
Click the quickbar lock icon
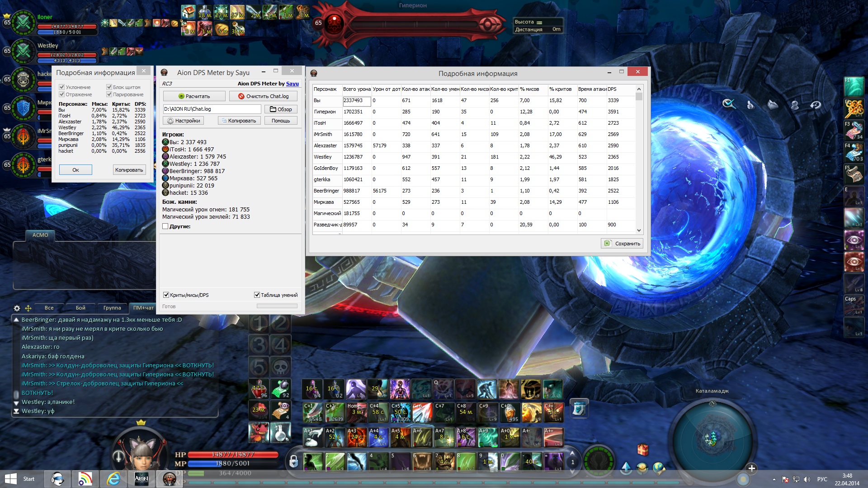(293, 461)
